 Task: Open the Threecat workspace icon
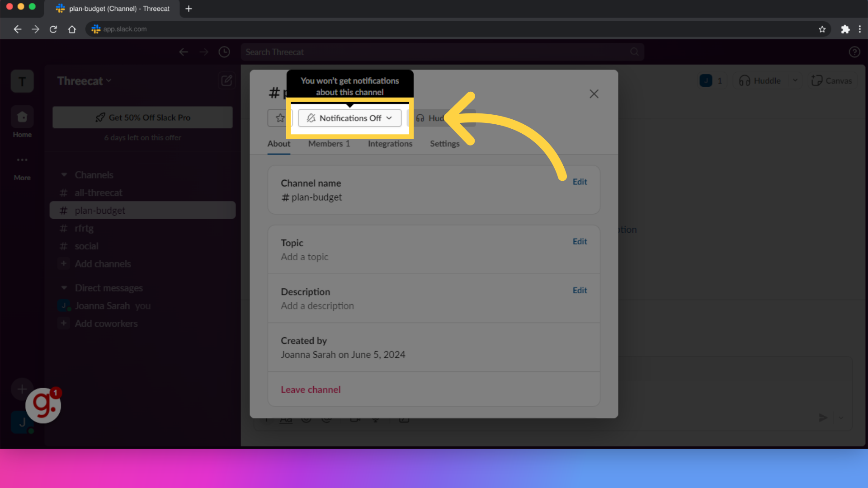[22, 81]
